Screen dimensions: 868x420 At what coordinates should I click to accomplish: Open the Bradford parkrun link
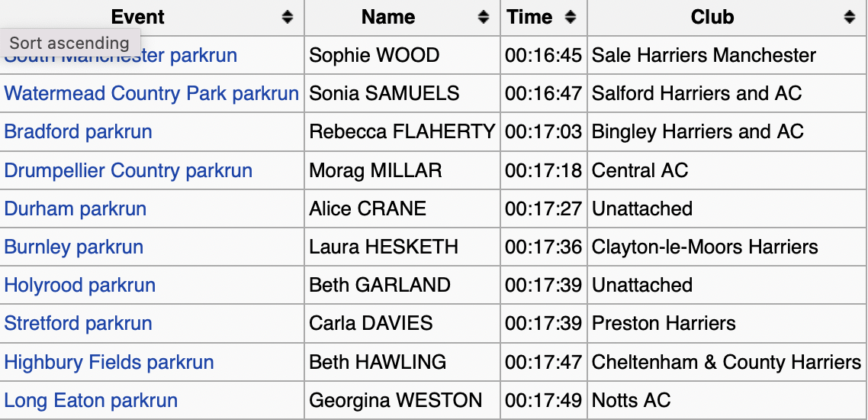tap(78, 132)
